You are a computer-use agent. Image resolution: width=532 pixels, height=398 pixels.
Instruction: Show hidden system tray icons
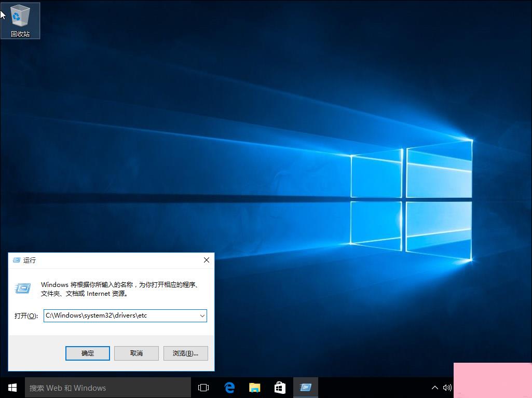(434, 388)
